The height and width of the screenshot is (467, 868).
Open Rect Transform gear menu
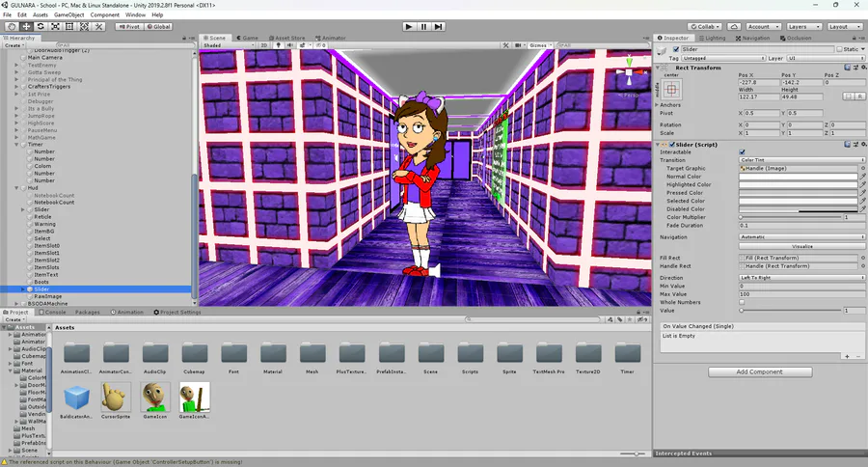(x=863, y=68)
